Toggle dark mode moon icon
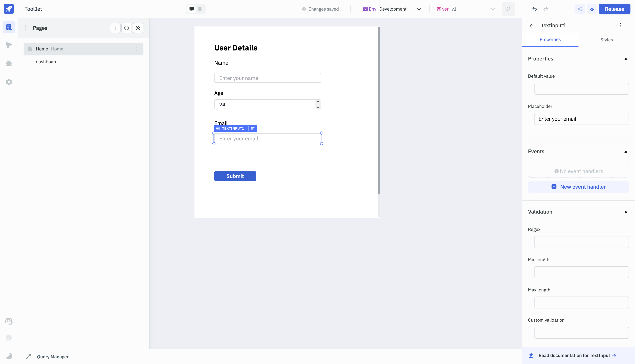The height and width of the screenshot is (364, 635). [9, 356]
